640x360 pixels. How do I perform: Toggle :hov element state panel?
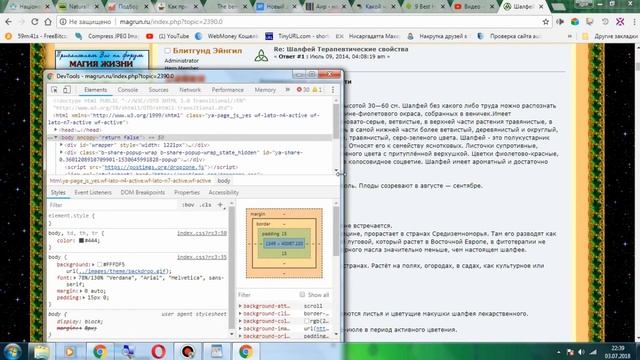coord(188,205)
